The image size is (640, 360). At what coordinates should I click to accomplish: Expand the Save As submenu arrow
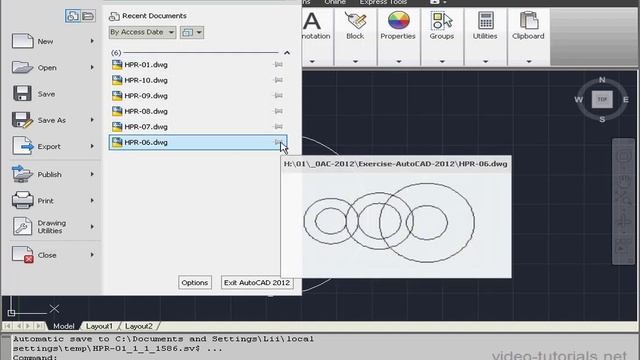click(x=92, y=120)
